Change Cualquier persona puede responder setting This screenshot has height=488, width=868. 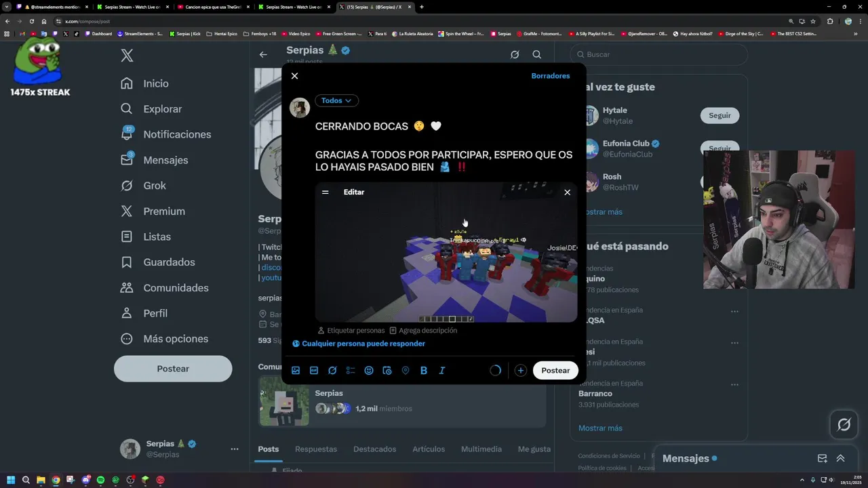point(359,344)
